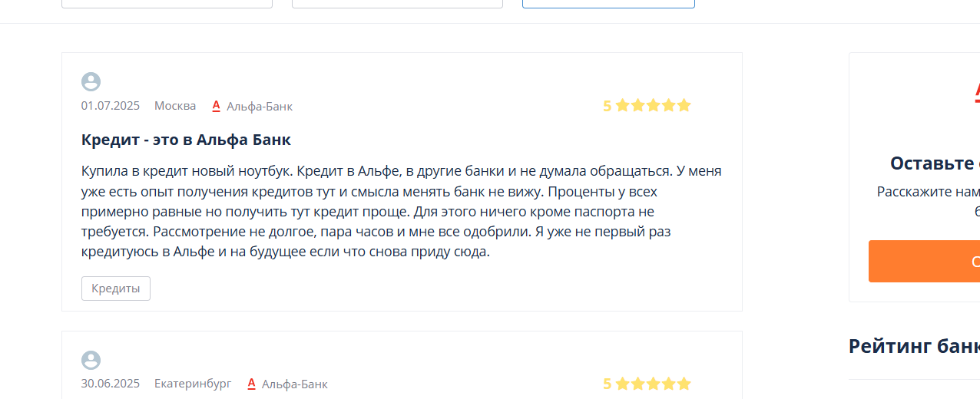The width and height of the screenshot is (980, 399).
Task: Click the user avatar on the 01.07.2025 review
Action: click(x=91, y=82)
